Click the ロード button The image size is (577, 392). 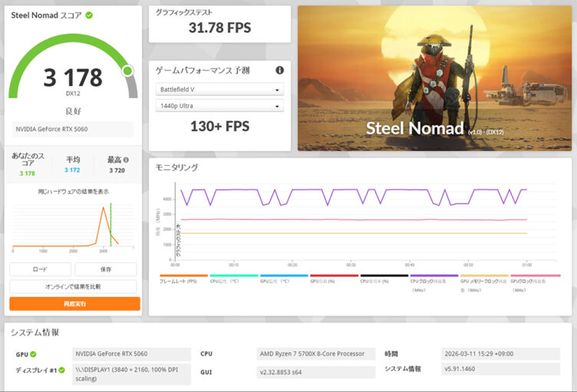(40, 269)
